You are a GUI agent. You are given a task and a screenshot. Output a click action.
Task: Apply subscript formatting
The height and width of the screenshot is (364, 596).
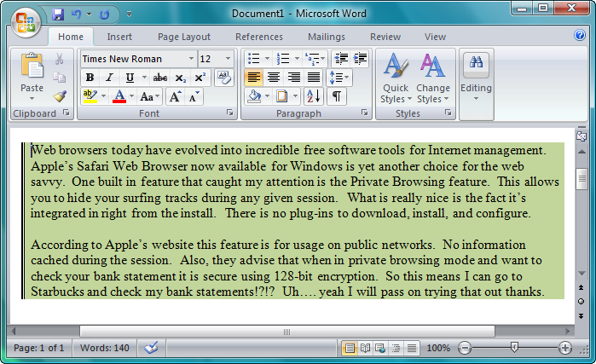coord(181,78)
